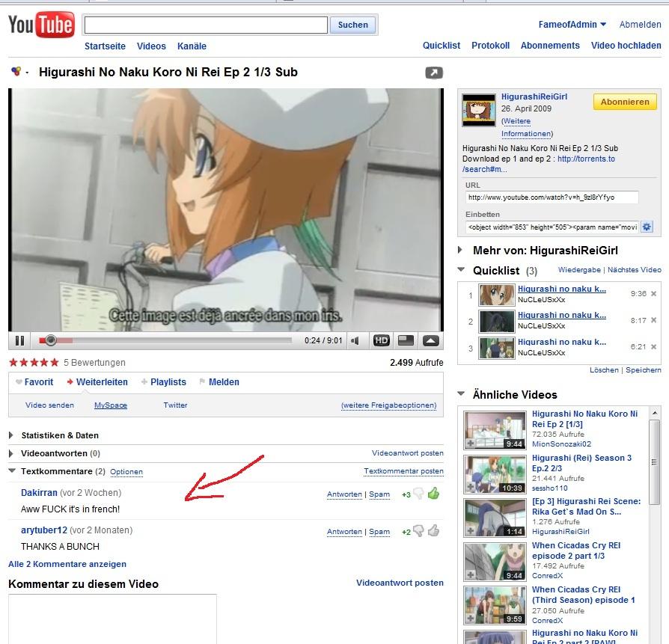Click Abmelden to sign out

[641, 25]
